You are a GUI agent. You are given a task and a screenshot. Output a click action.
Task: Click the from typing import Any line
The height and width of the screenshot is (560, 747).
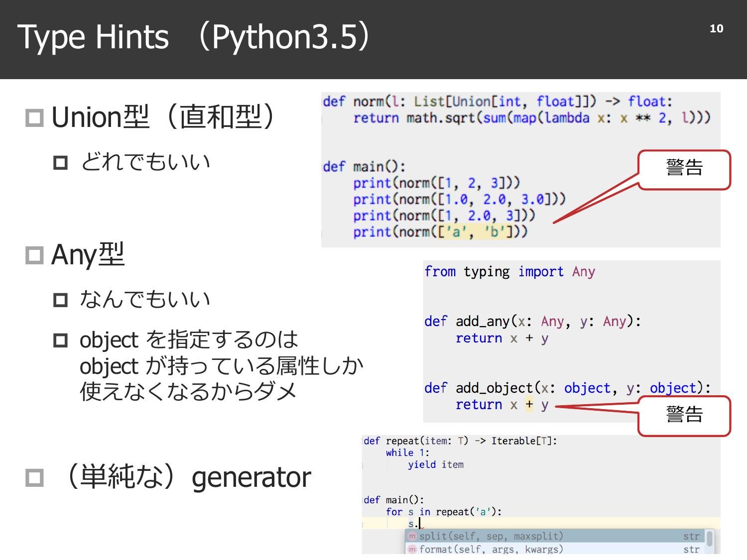pyautogui.click(x=509, y=271)
